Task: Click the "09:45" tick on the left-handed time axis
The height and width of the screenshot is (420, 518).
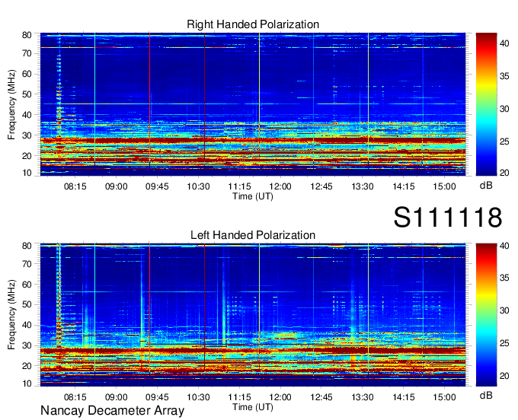Action: click(157, 397)
